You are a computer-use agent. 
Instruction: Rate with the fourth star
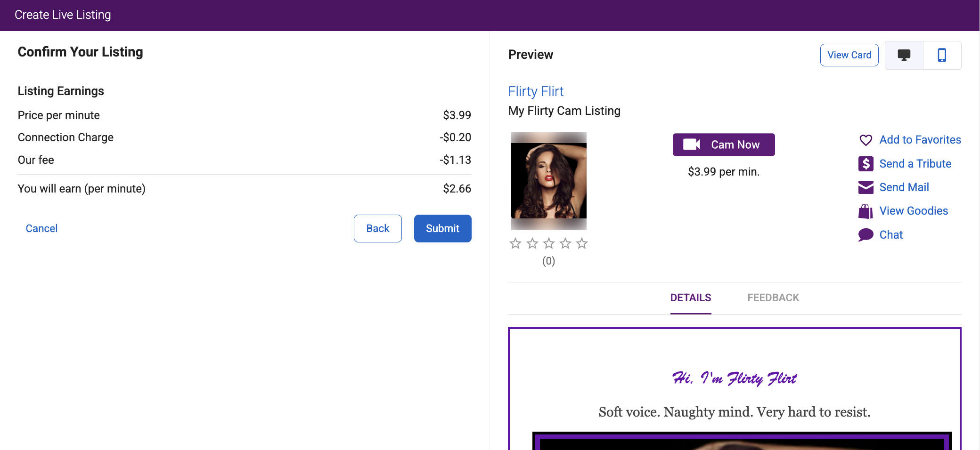click(565, 243)
